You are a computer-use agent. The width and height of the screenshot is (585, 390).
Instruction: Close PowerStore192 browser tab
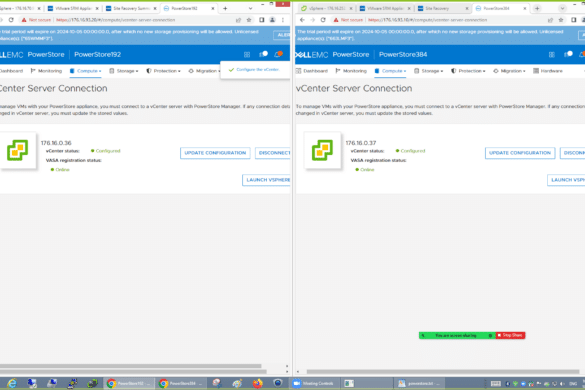point(213,8)
